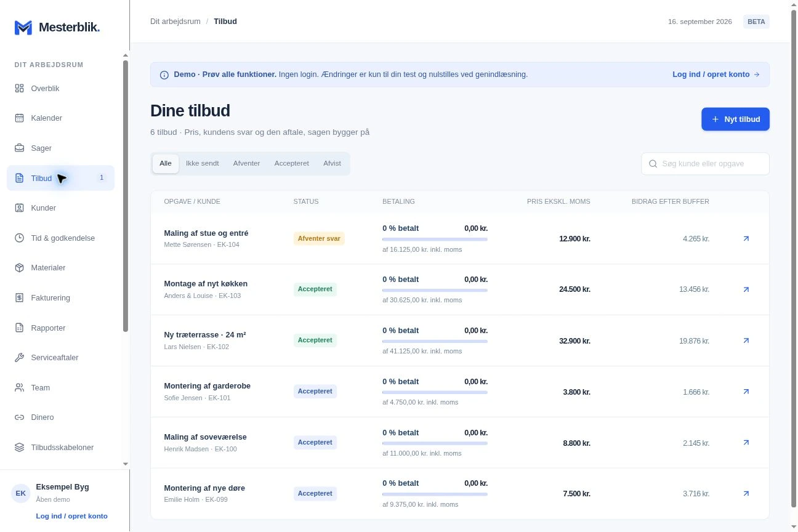This screenshot has height=532, width=798.
Task: Switch to the Ikke sendt tab
Action: [x=203, y=164]
